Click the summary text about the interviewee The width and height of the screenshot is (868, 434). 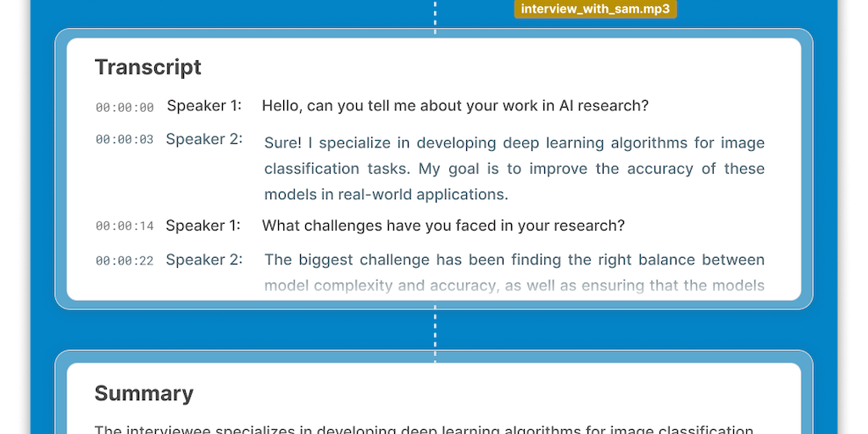point(424,429)
